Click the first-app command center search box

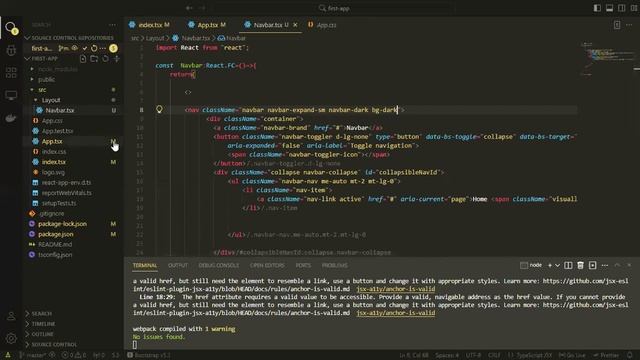(334, 8)
